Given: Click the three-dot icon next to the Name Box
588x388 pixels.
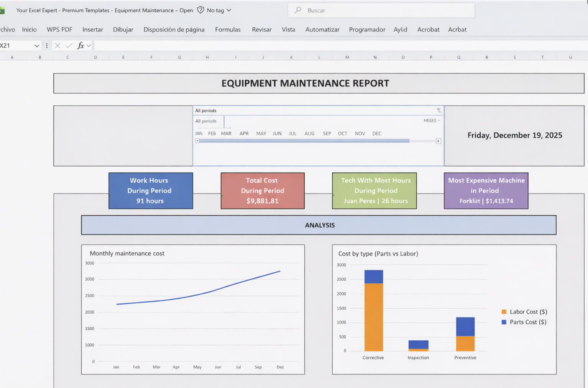Looking at the screenshot, I should pos(46,45).
